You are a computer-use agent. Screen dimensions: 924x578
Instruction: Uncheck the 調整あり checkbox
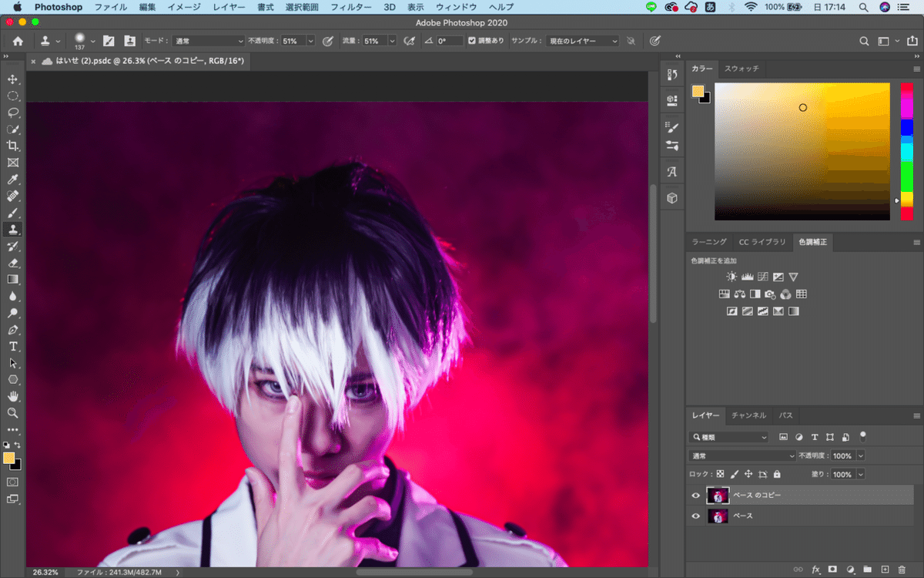point(472,41)
